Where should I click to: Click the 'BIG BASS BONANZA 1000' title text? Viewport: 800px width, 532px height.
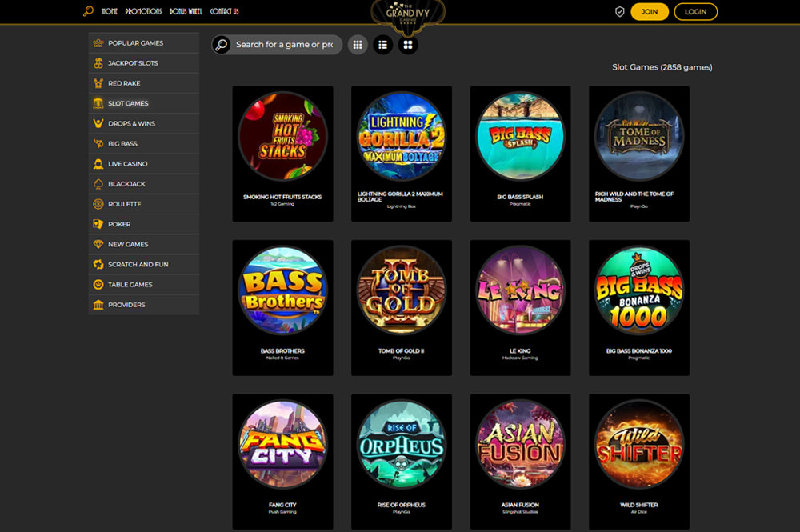click(639, 351)
